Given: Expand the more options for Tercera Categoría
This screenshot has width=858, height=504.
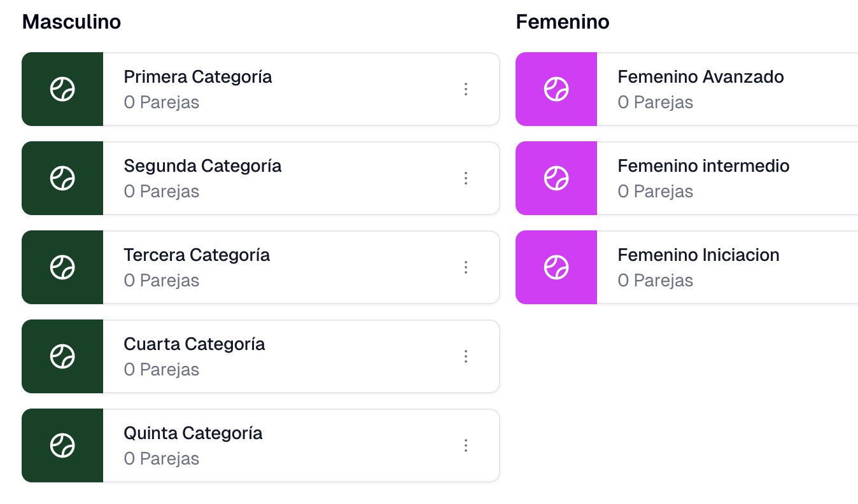Looking at the screenshot, I should (x=466, y=267).
